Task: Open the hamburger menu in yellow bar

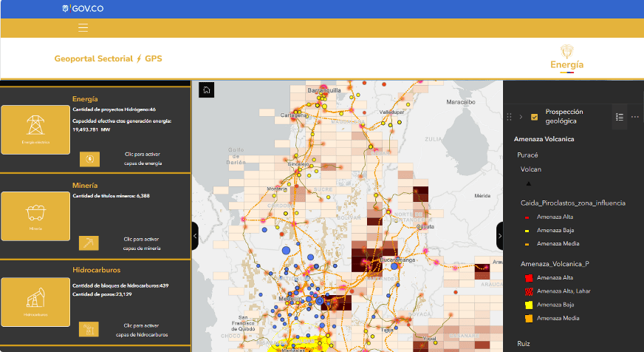Action: point(83,28)
